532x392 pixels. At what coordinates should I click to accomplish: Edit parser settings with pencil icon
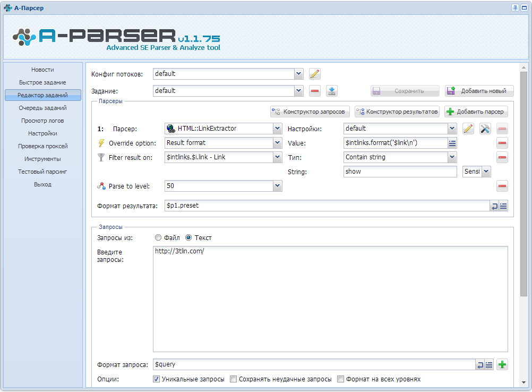pyautogui.click(x=468, y=129)
